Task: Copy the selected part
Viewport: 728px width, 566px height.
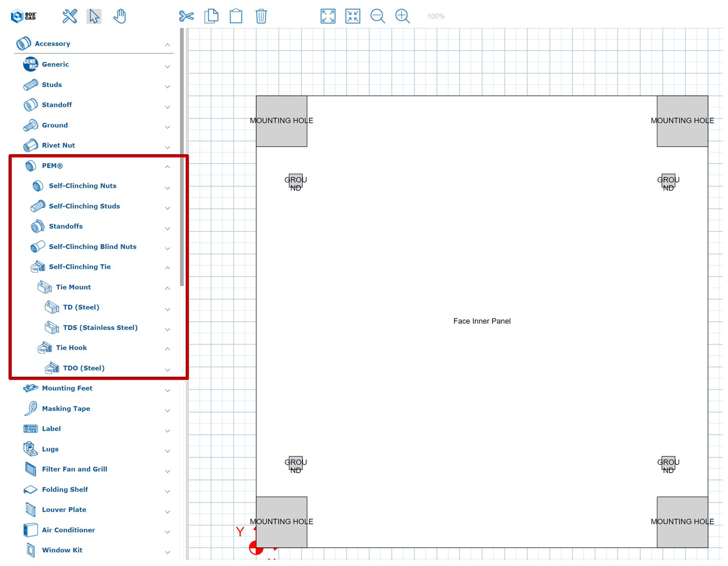Action: tap(212, 16)
